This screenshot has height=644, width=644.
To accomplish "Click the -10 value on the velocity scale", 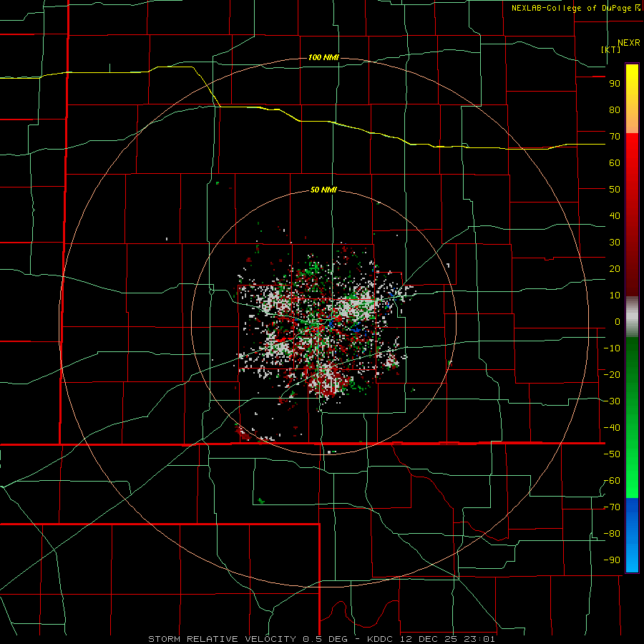I will (x=612, y=348).
